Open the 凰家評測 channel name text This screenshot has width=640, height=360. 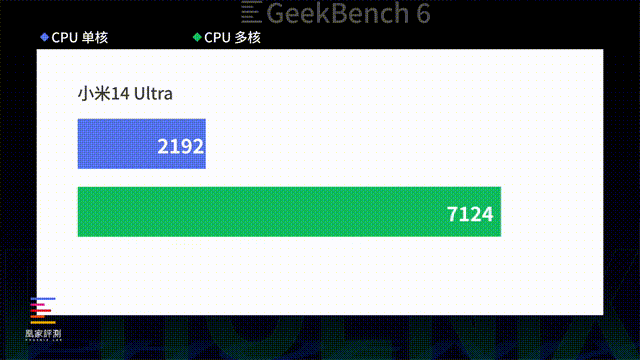tap(43, 333)
